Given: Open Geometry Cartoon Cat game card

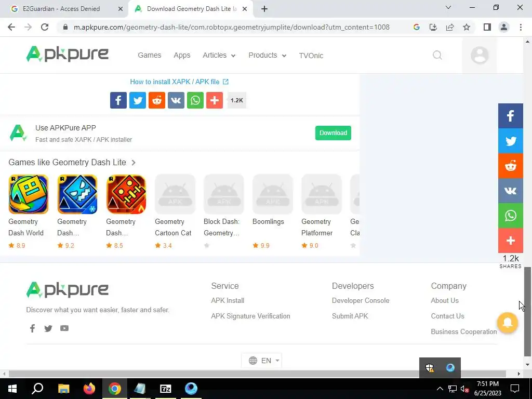Looking at the screenshot, I should [175, 211].
